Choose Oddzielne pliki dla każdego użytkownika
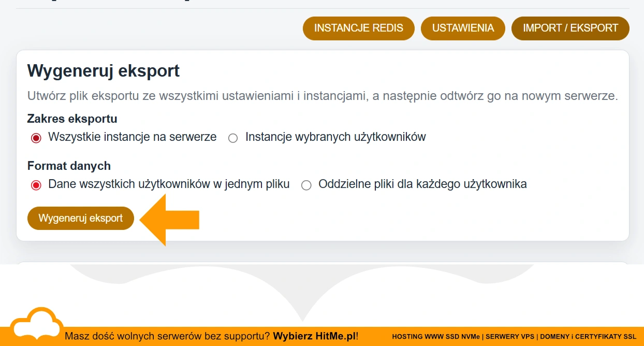 tap(306, 185)
